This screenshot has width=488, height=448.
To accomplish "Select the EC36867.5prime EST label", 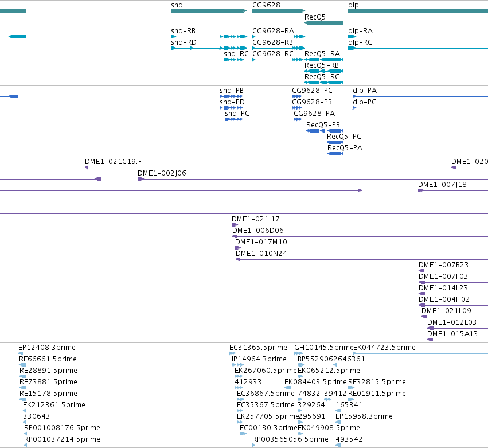I will point(266,394).
